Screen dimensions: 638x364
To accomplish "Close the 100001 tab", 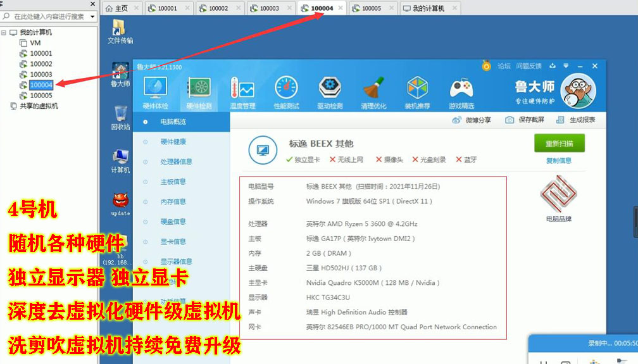I will [x=187, y=8].
